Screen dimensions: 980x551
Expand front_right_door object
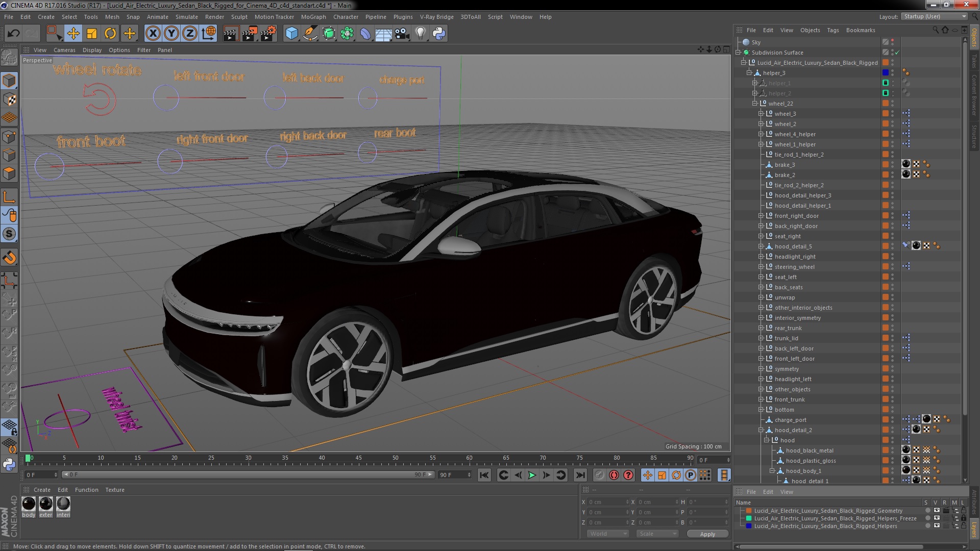coord(761,216)
